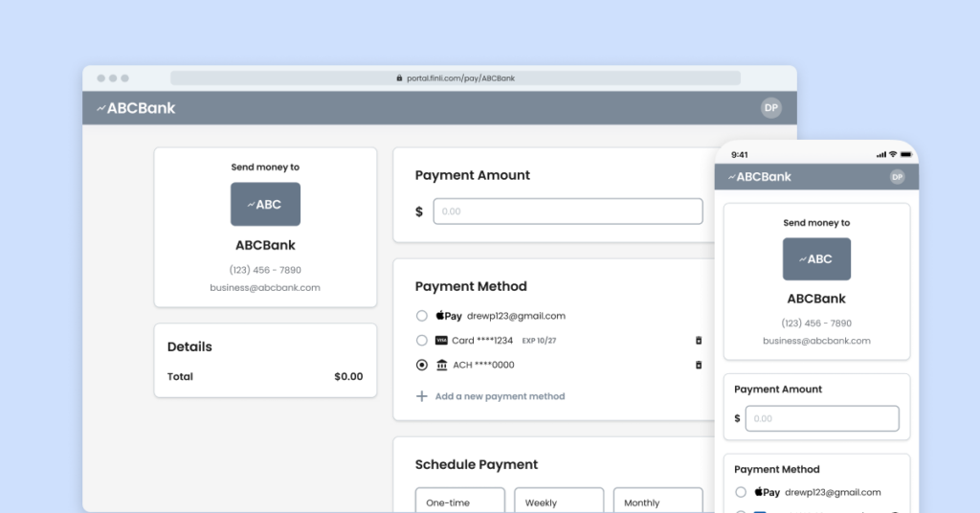This screenshot has width=980, height=513.
Task: Delete the ACH ****0000 payment method
Action: click(x=698, y=365)
